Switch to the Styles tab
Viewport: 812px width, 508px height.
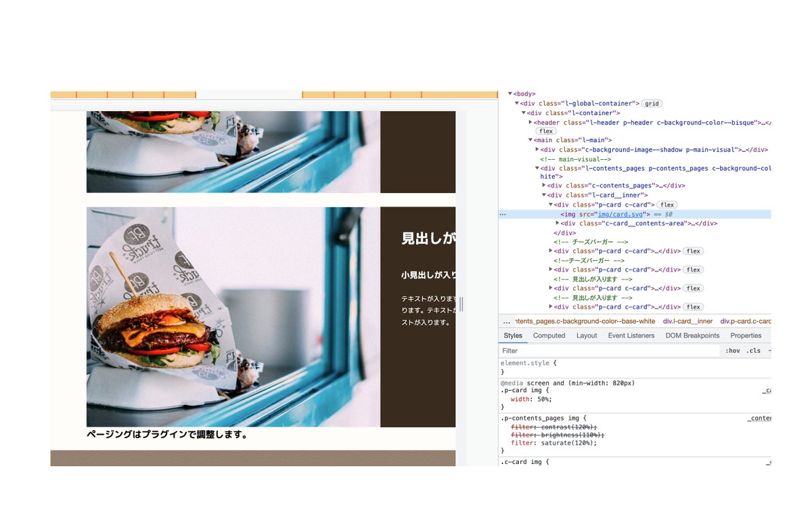click(x=513, y=336)
